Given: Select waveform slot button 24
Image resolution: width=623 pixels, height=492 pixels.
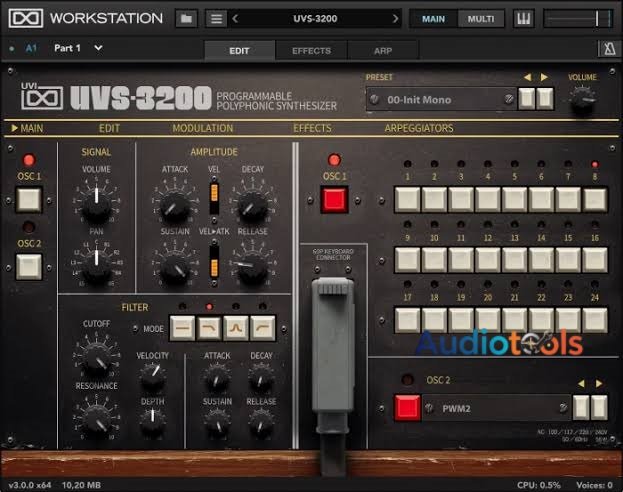Looking at the screenshot, I should pyautogui.click(x=595, y=320).
